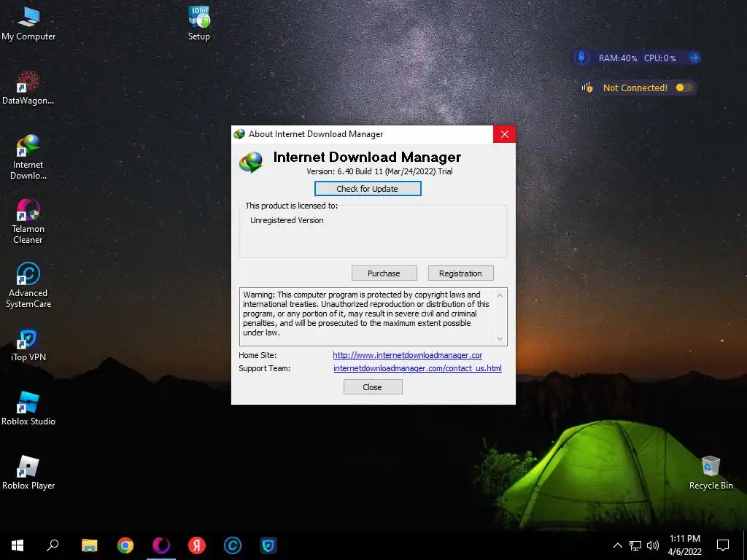Click the Purchase button
Image resolution: width=747 pixels, height=560 pixels.
[x=384, y=273]
